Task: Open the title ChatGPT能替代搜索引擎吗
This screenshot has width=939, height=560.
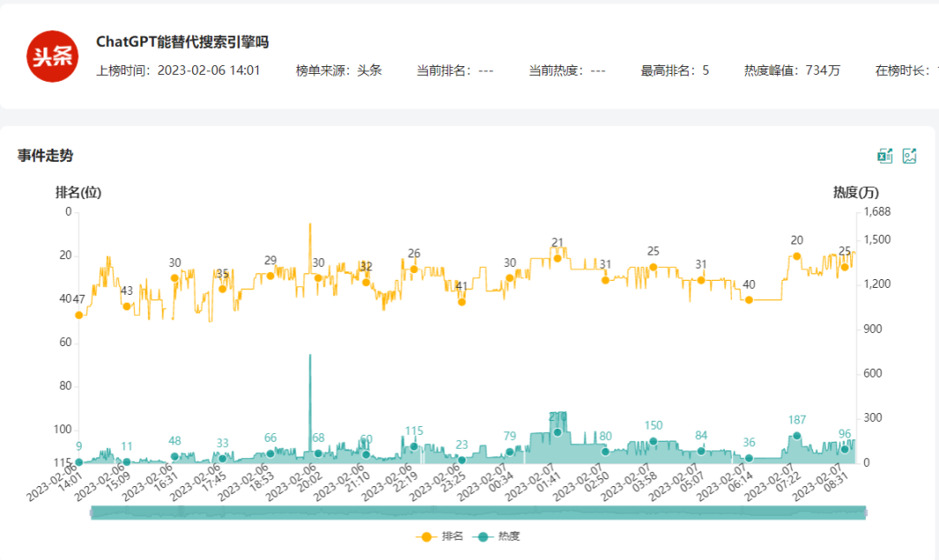Action: (182, 43)
